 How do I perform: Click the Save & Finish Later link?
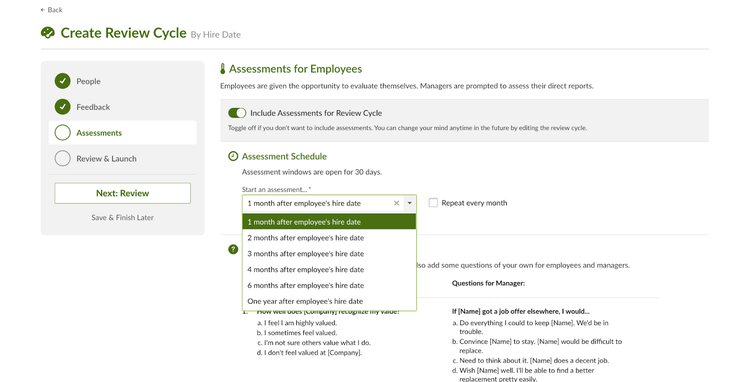[122, 217]
